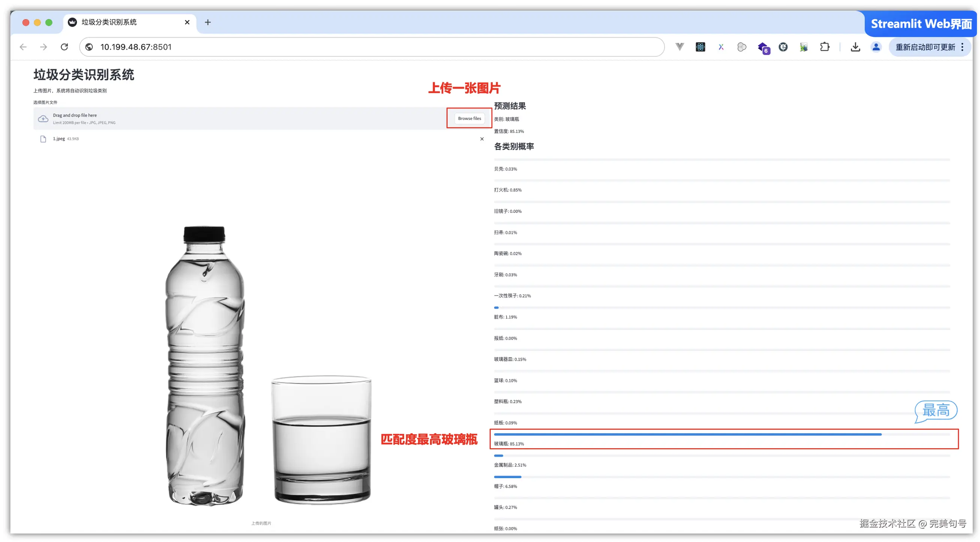Reload the page with refresh icon

(x=64, y=47)
